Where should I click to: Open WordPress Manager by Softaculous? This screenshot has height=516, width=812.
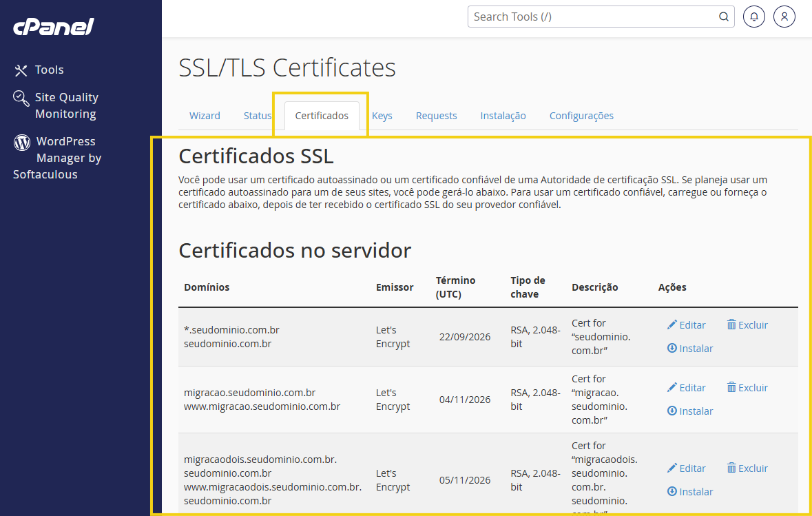(57, 158)
